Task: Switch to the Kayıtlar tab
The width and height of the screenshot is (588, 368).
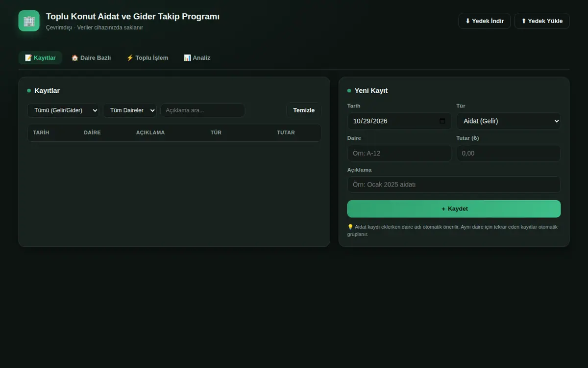Action: [x=40, y=58]
